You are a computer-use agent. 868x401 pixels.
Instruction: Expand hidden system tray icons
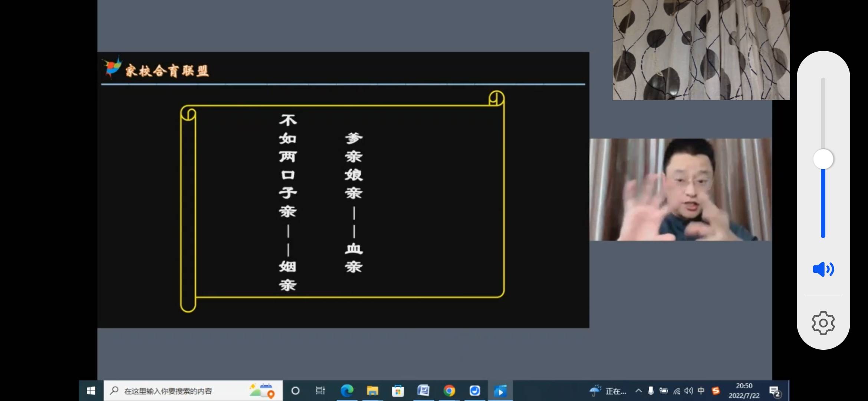[638, 391]
